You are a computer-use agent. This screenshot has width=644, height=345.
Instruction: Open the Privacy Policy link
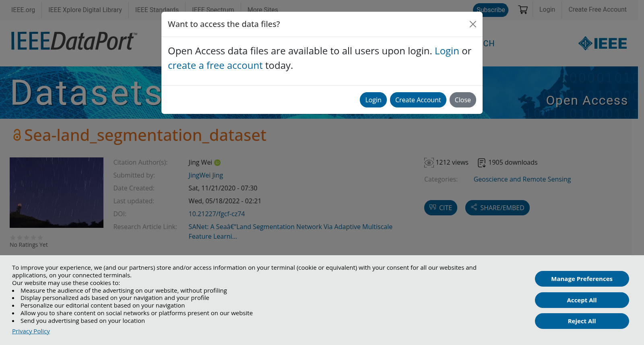(x=31, y=331)
